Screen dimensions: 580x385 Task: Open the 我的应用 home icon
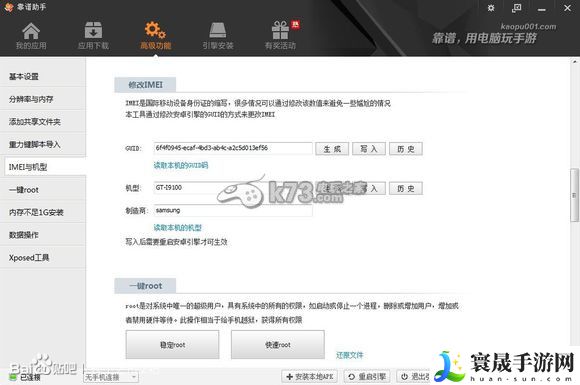[x=31, y=36]
